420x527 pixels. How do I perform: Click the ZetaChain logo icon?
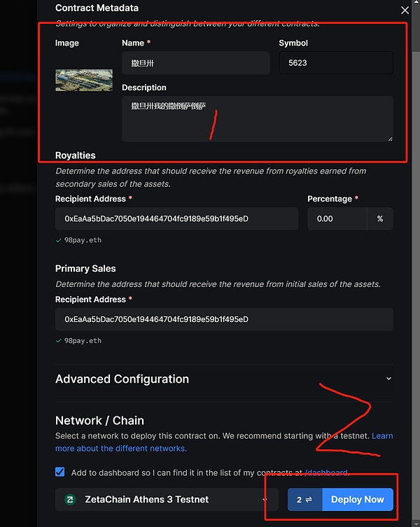(x=70, y=500)
